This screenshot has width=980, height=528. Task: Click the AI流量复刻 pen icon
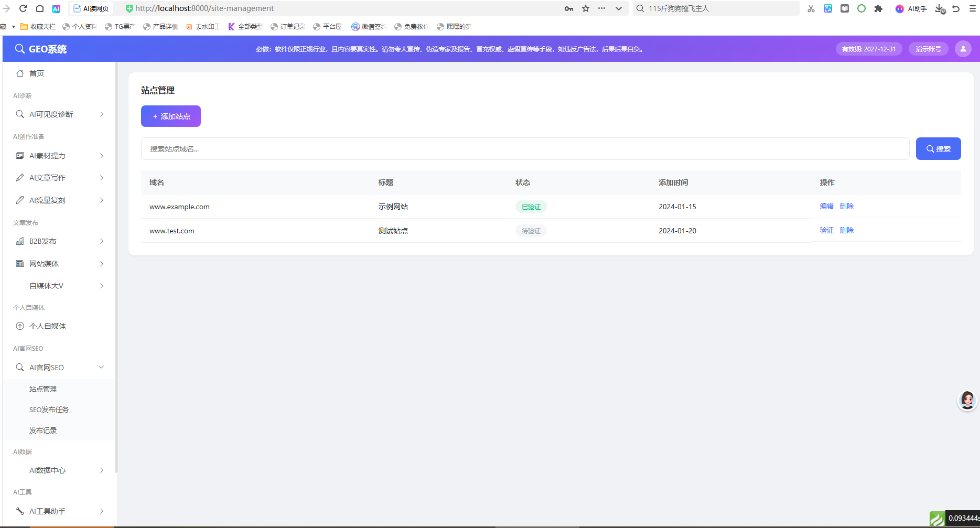(20, 200)
